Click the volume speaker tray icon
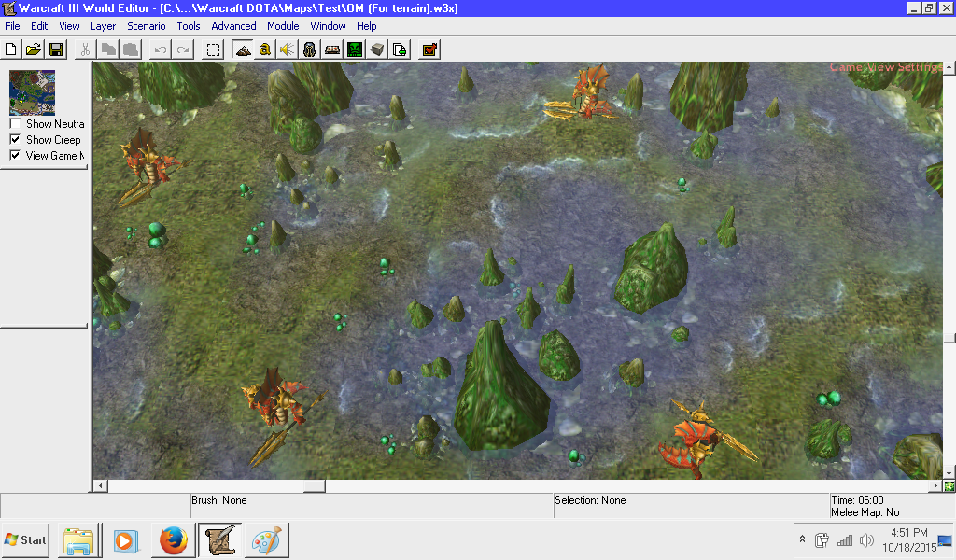This screenshot has height=560, width=956. click(866, 539)
